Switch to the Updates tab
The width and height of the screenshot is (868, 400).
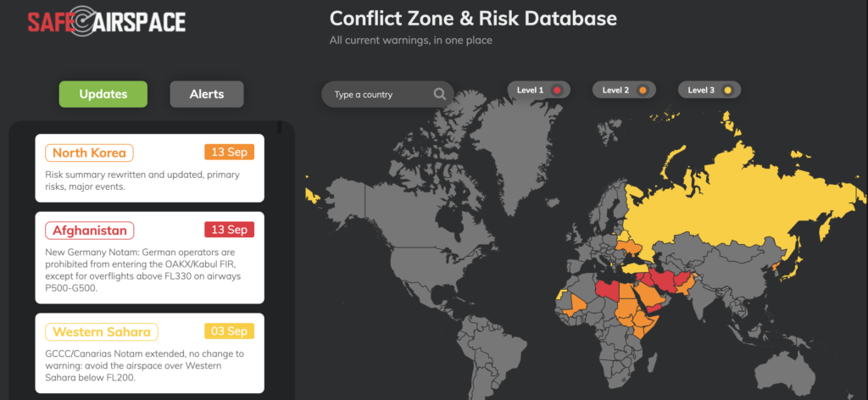[x=103, y=94]
